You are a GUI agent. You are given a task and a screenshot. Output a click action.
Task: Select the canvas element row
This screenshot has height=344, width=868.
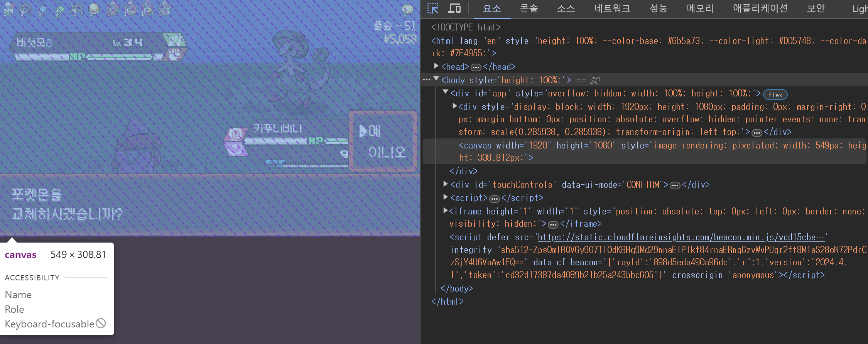tap(645, 152)
